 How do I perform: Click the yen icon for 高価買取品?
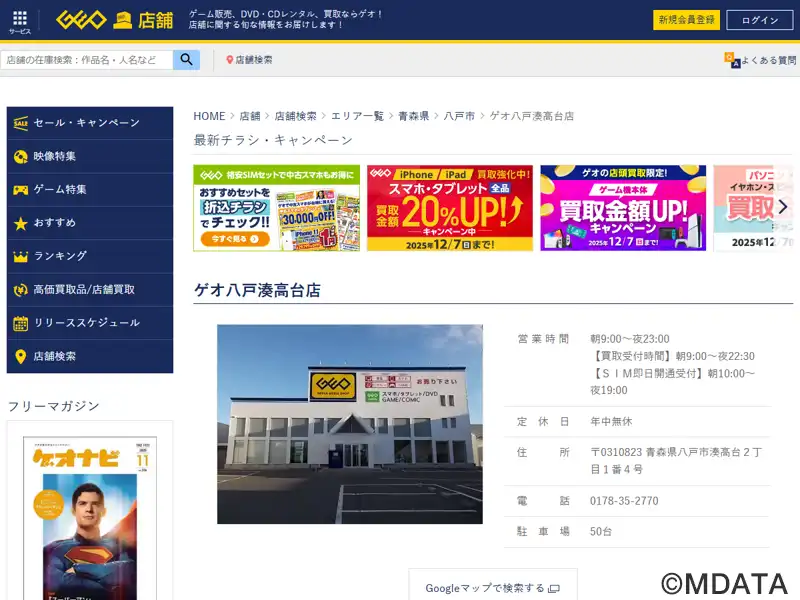pyautogui.click(x=20, y=290)
